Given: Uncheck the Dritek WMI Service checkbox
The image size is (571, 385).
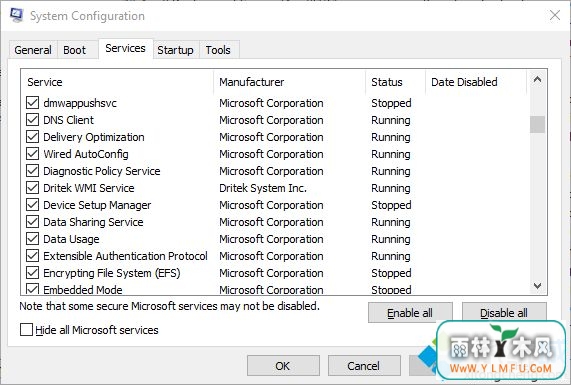Looking at the screenshot, I should coord(32,188).
